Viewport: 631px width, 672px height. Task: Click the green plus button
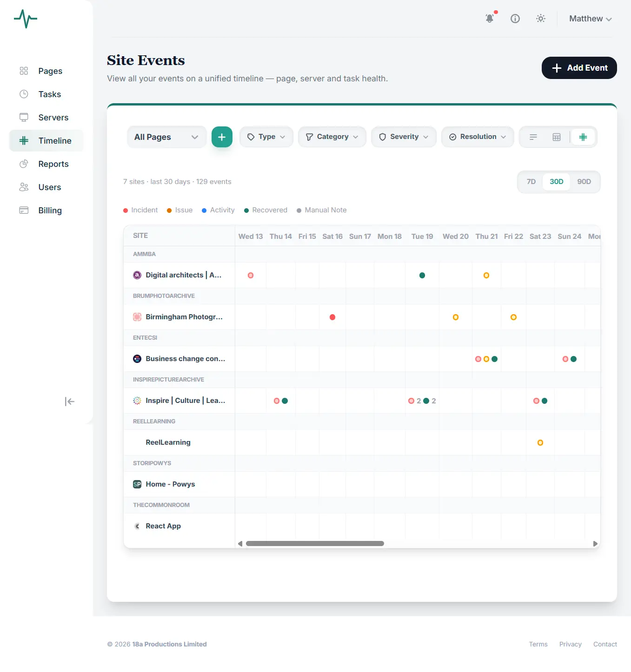pyautogui.click(x=222, y=137)
